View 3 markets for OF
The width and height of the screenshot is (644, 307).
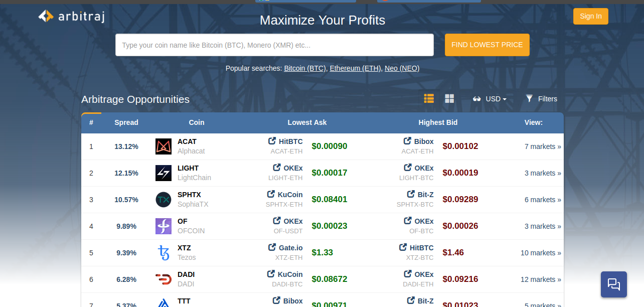(543, 226)
